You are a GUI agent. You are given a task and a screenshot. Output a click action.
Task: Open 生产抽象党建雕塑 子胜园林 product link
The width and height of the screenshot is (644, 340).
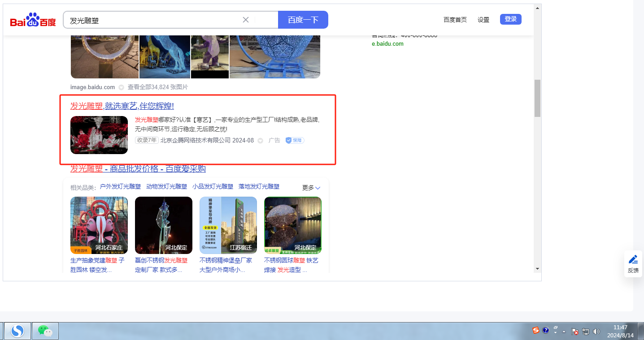point(98,265)
